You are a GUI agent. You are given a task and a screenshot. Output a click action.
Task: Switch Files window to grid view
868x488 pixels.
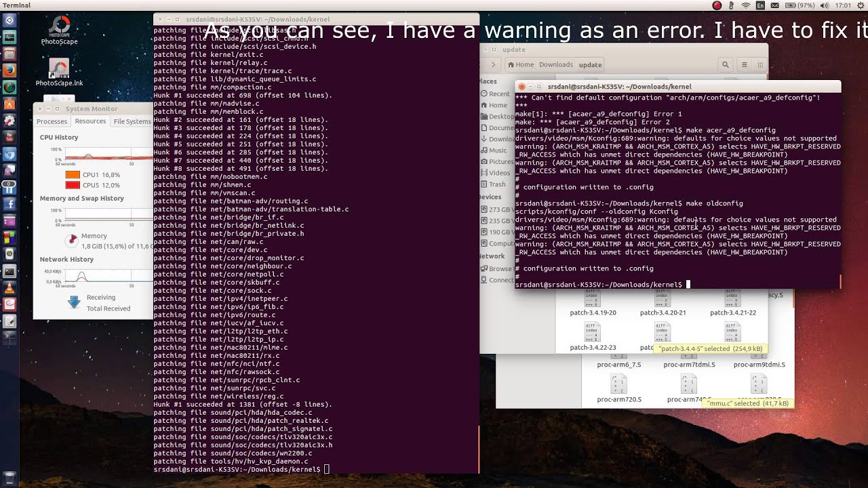(759, 64)
